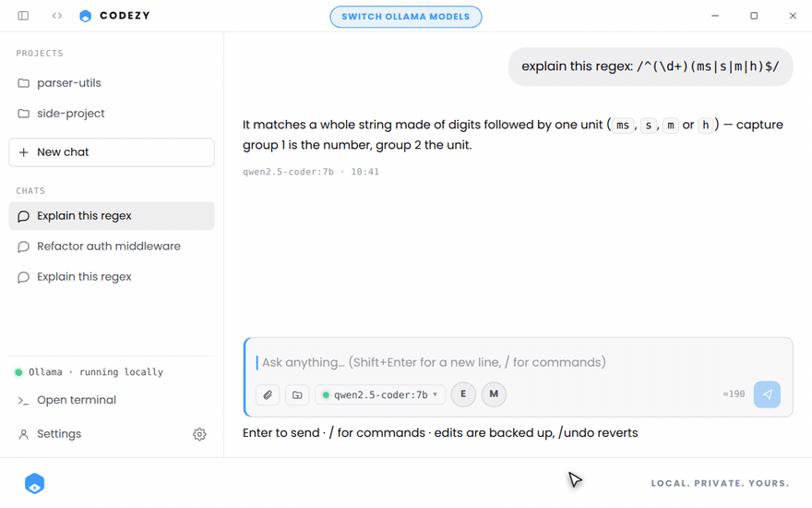The width and height of the screenshot is (812, 508).
Task: Click the attach file paperclip icon
Action: [x=268, y=395]
